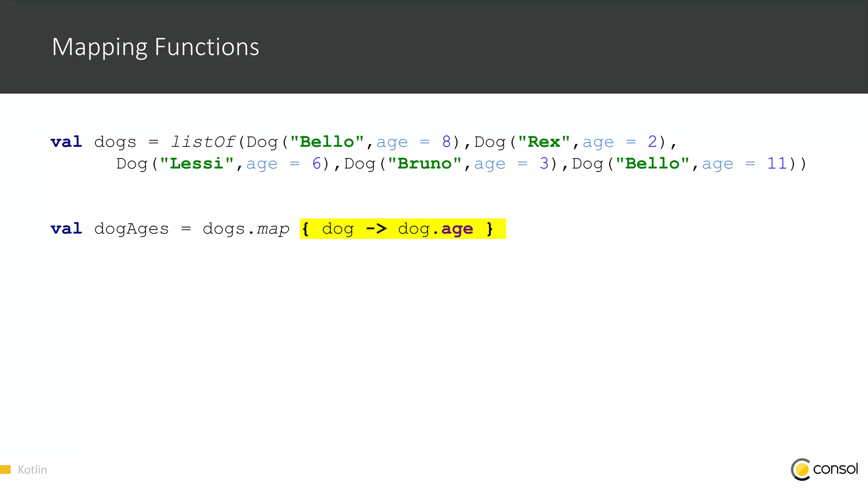Click the 'val' keyword before dogAges
Screen dimensions: 868x488
[x=66, y=229]
